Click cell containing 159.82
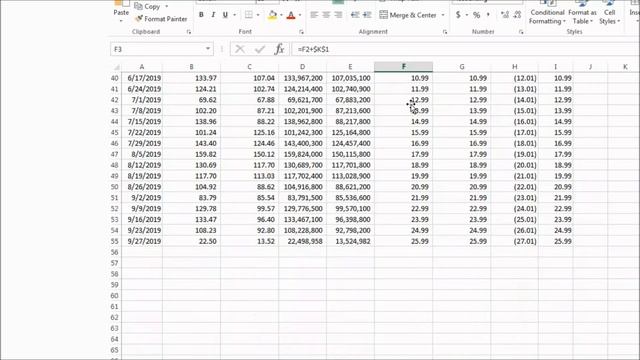 (191, 154)
